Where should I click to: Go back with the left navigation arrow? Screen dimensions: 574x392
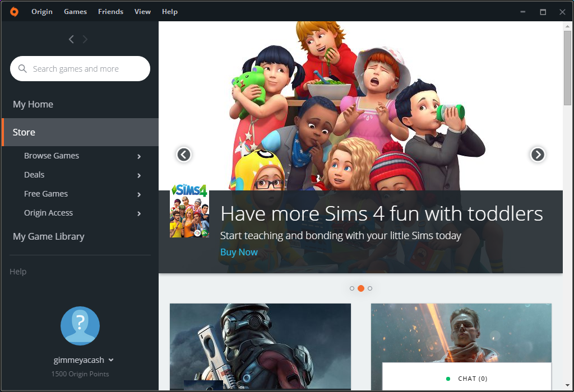(71, 39)
